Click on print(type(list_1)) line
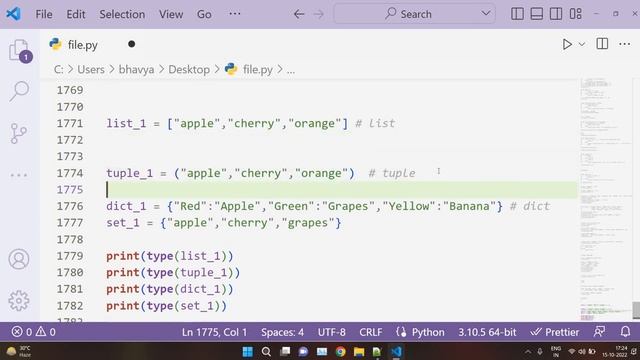This screenshot has height=360, width=640. coord(169,256)
